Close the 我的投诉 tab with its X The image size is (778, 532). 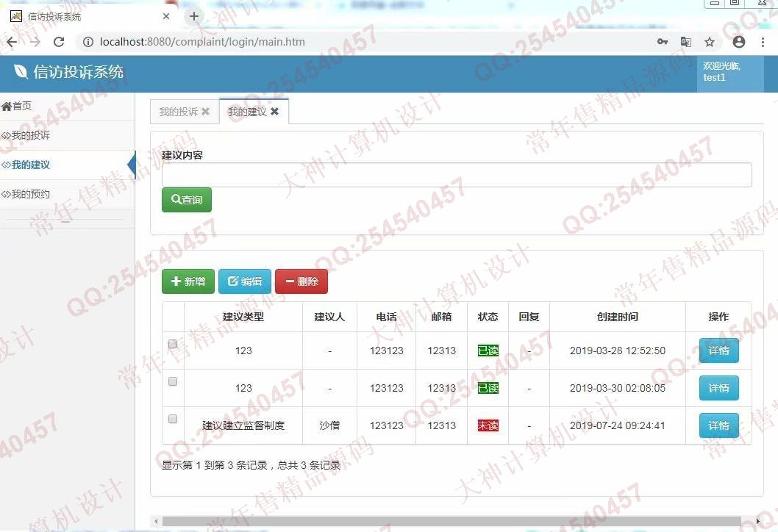[x=205, y=112]
